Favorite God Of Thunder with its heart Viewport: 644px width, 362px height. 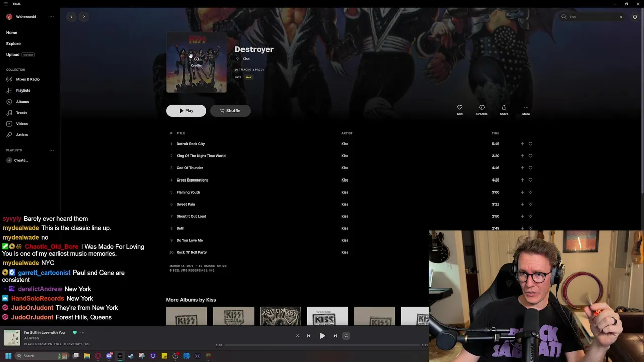tap(530, 168)
